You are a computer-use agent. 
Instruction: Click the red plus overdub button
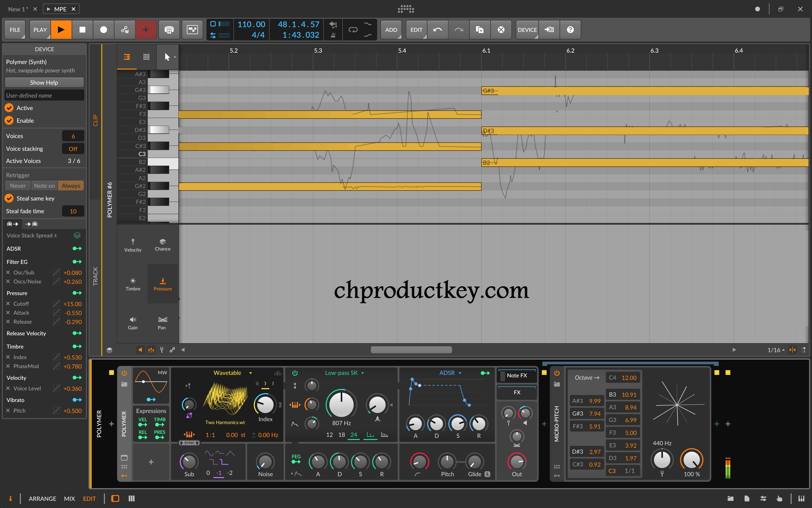pyautogui.click(x=146, y=30)
